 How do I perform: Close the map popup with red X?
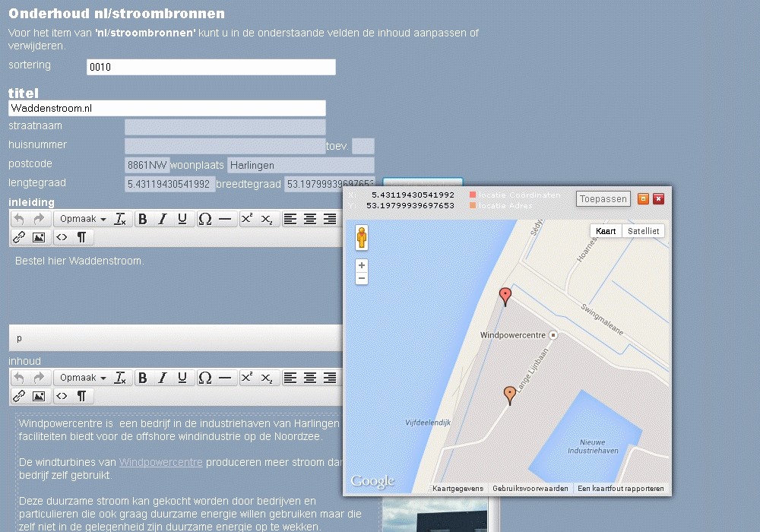pos(658,199)
